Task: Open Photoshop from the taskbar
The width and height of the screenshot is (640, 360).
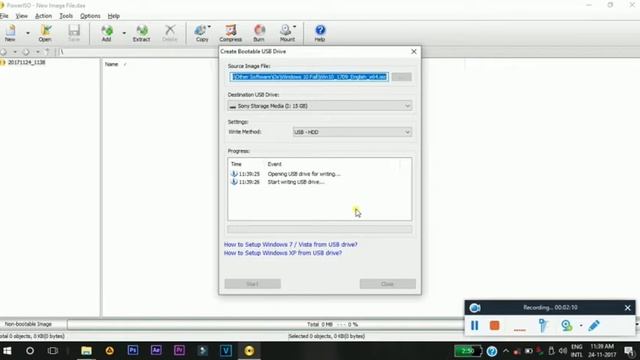Action: 133,350
